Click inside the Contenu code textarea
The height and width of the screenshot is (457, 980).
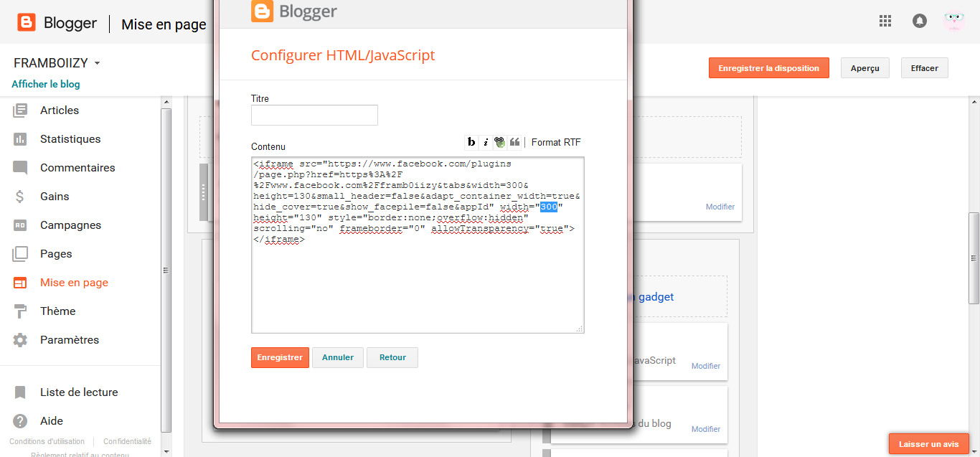418,245
